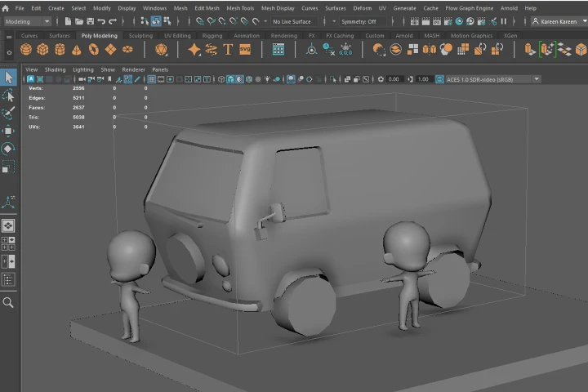Create a polygon cube from the shelf
588x392 pixels.
click(x=42, y=50)
